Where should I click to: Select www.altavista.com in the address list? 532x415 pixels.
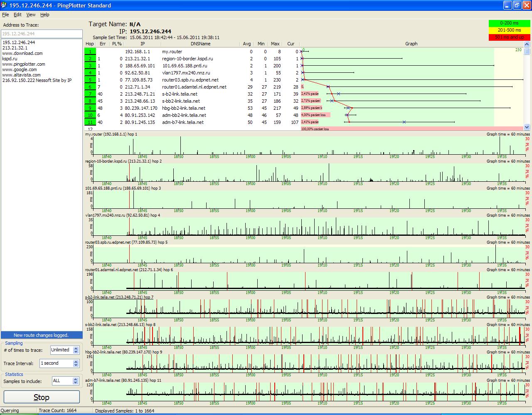pos(21,75)
